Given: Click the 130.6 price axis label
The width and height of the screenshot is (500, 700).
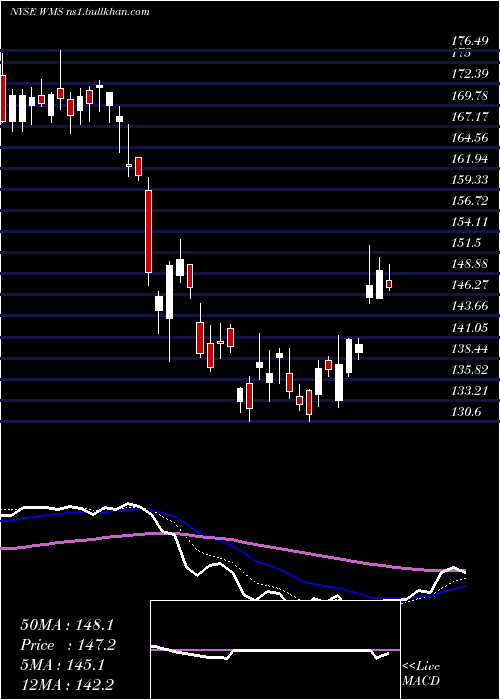Looking at the screenshot, I should point(467,412).
